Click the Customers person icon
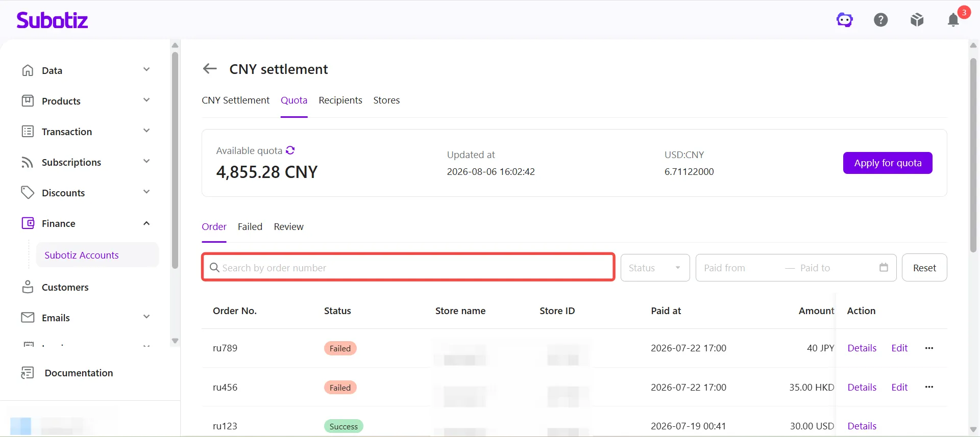The width and height of the screenshot is (980, 437). point(28,287)
